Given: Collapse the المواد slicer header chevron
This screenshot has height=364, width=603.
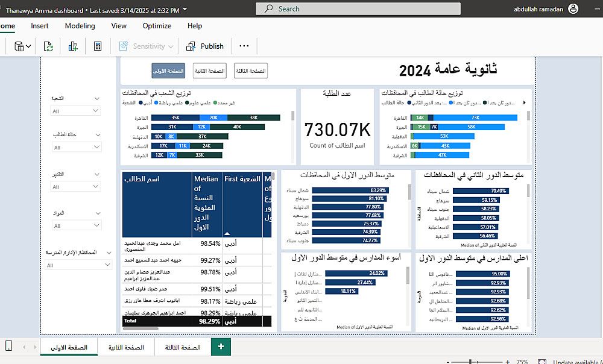Looking at the screenshot, I should 98,213.
